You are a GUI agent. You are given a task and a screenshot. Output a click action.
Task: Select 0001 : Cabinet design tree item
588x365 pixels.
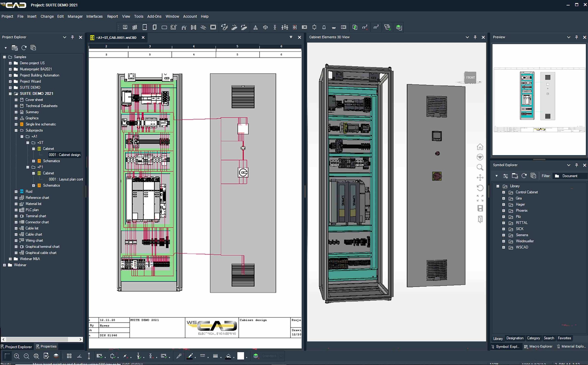point(65,155)
